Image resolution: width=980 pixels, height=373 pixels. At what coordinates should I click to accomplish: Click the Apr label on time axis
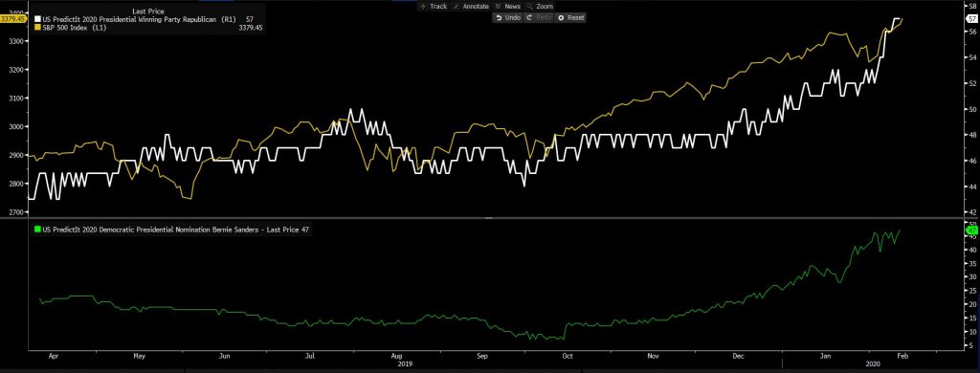point(54,356)
